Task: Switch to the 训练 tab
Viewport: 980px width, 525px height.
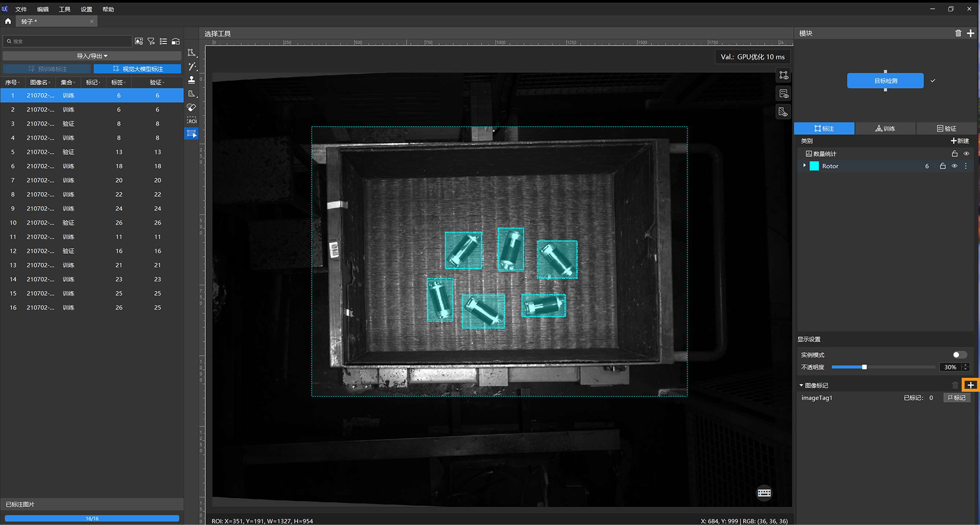Action: click(x=885, y=129)
